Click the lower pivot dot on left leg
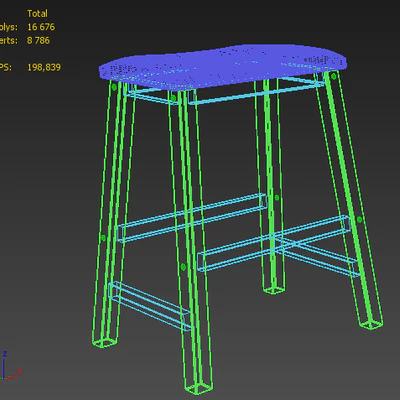 pos(103,238)
